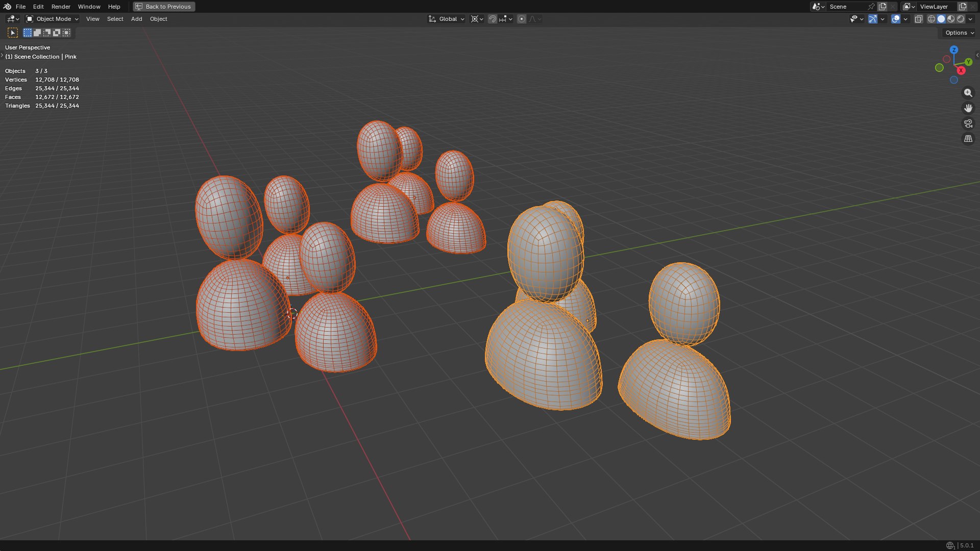Toggle snapping magnet icon
980x551 pixels.
click(493, 19)
